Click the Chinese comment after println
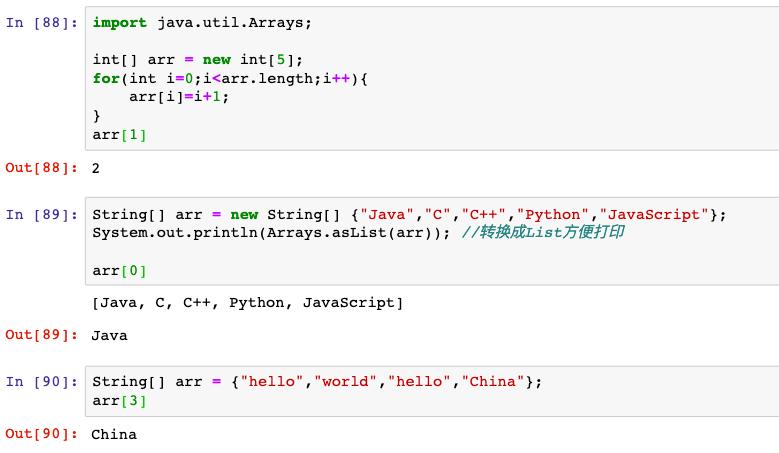Viewport: 779px width, 453px height. (x=543, y=232)
